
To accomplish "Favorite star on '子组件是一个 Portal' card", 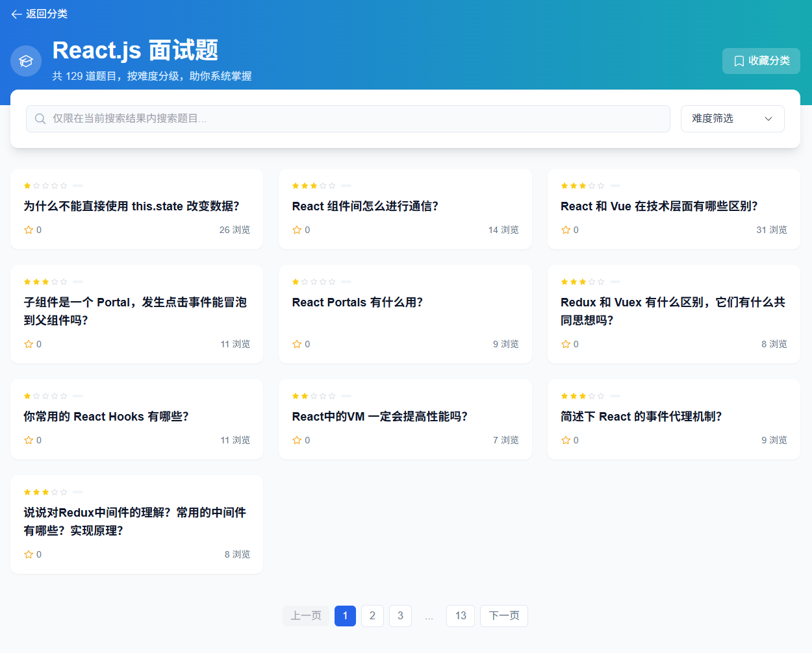I will pyautogui.click(x=29, y=344).
